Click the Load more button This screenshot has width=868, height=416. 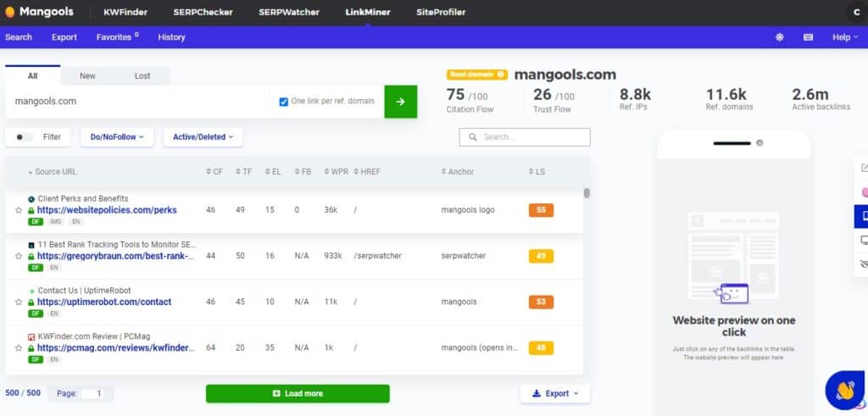[x=298, y=393]
